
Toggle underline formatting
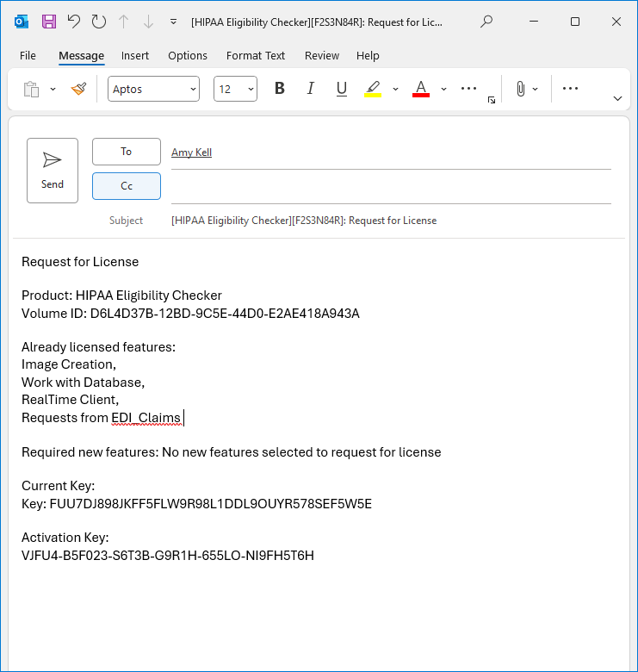[x=341, y=89]
